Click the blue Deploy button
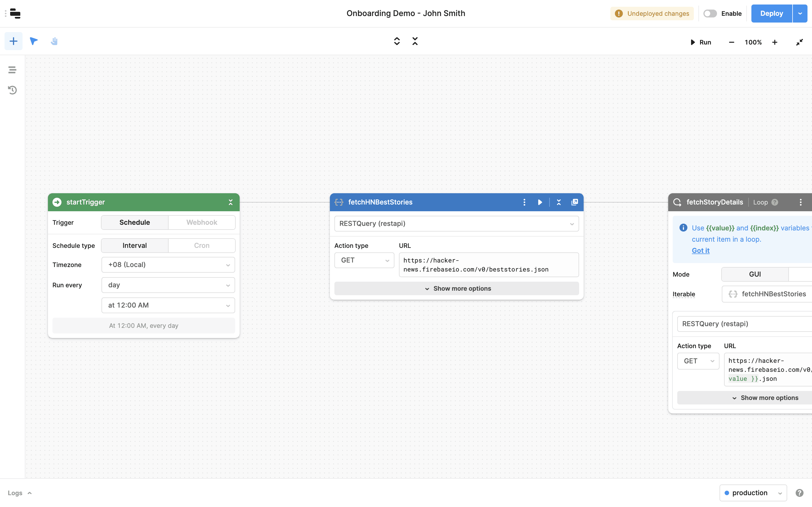The image size is (812, 507). (771, 14)
